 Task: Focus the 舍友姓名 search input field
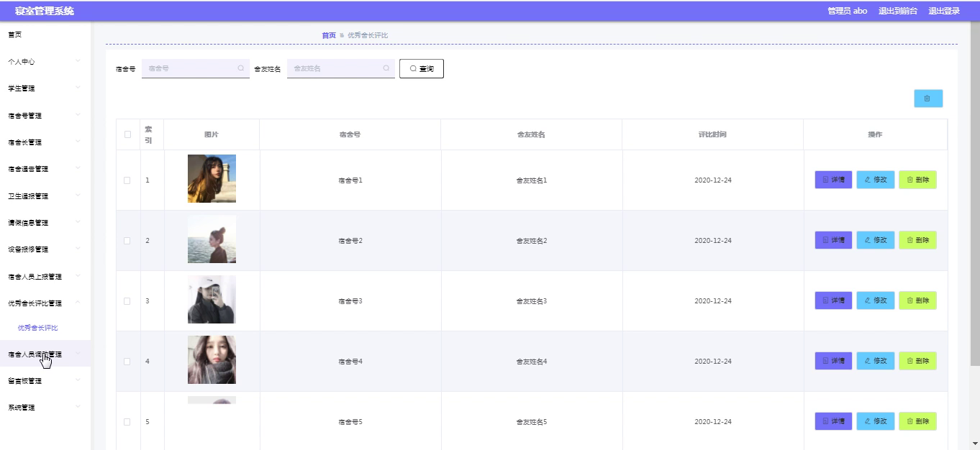click(341, 68)
